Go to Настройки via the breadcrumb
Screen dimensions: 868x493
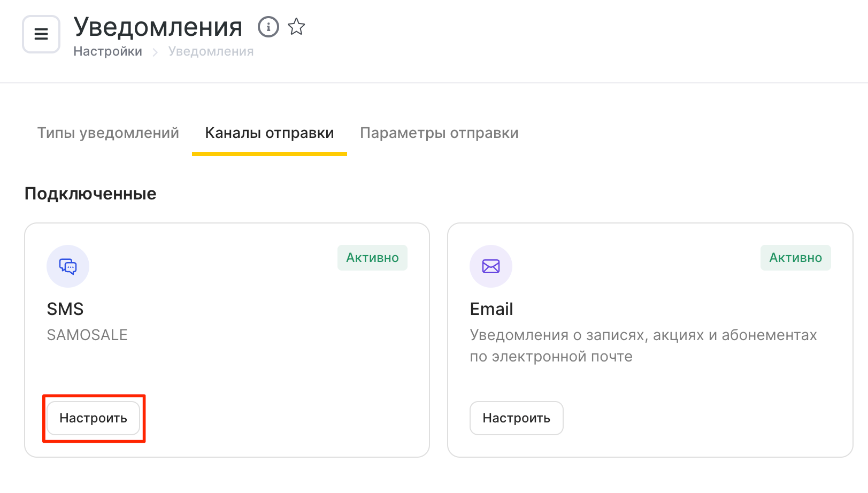pos(107,51)
